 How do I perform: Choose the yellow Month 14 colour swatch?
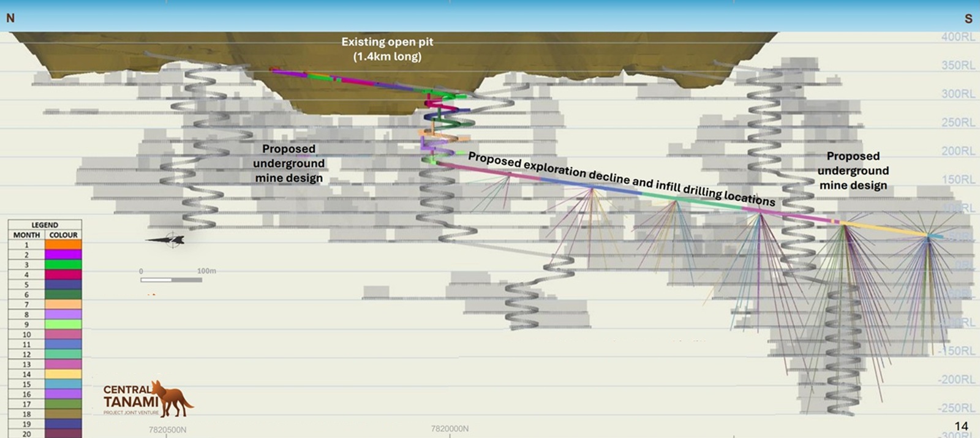(x=63, y=374)
